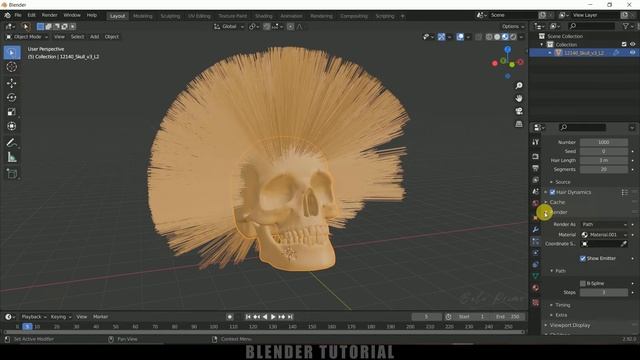Jump to the timeline end frame

tap(290, 317)
